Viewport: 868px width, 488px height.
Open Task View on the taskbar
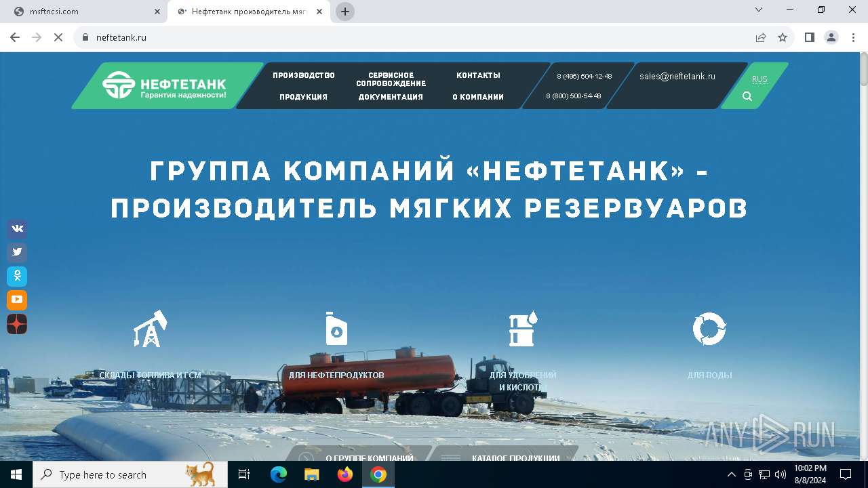point(244,474)
